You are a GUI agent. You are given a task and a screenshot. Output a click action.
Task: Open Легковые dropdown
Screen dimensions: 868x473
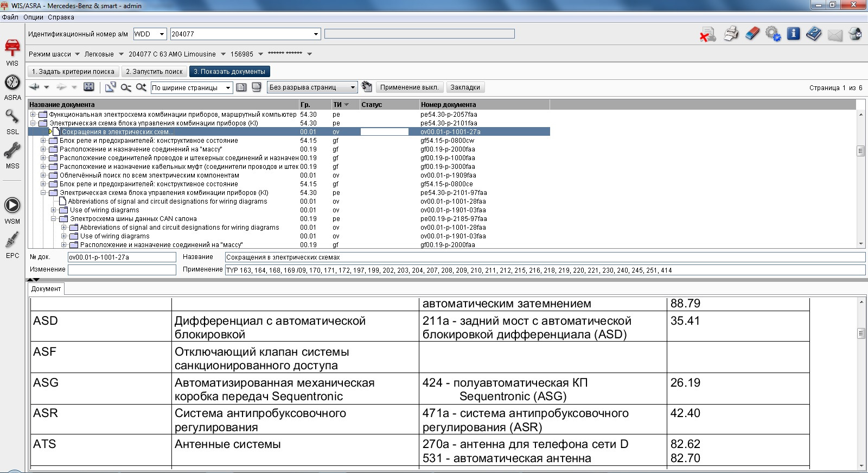click(120, 54)
